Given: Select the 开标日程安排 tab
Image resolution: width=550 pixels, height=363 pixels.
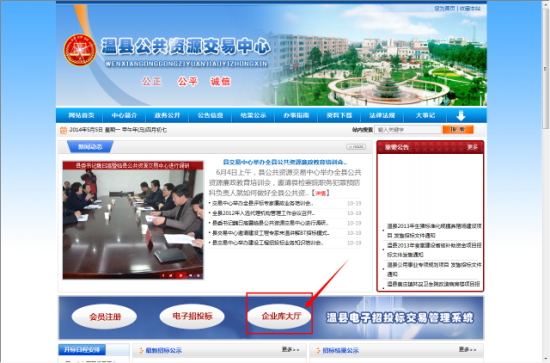Looking at the screenshot, I should tap(82, 350).
